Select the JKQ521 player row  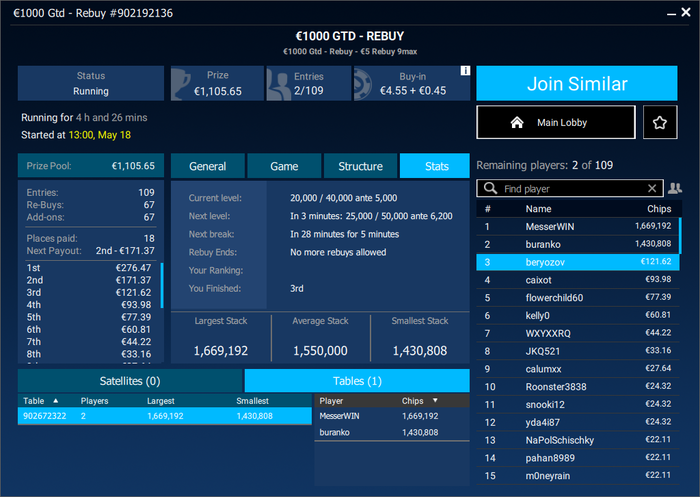pos(578,351)
